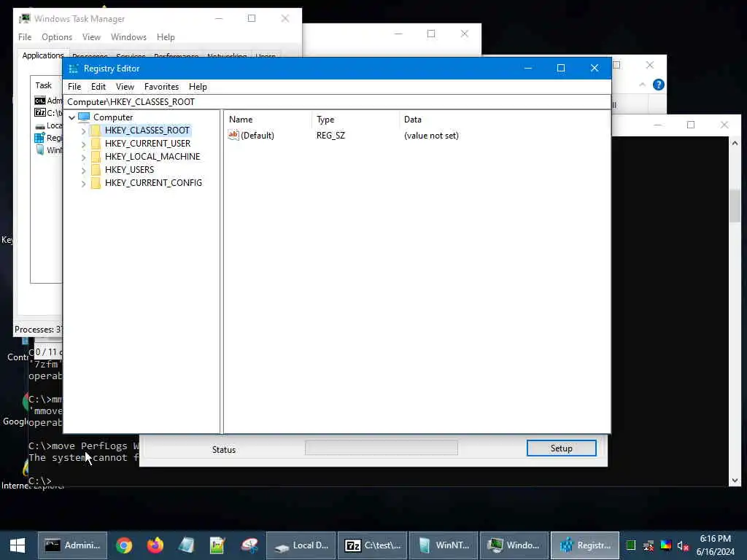Viewport: 747px width, 560px height.
Task: Click the Status progress bar
Action: [381, 448]
